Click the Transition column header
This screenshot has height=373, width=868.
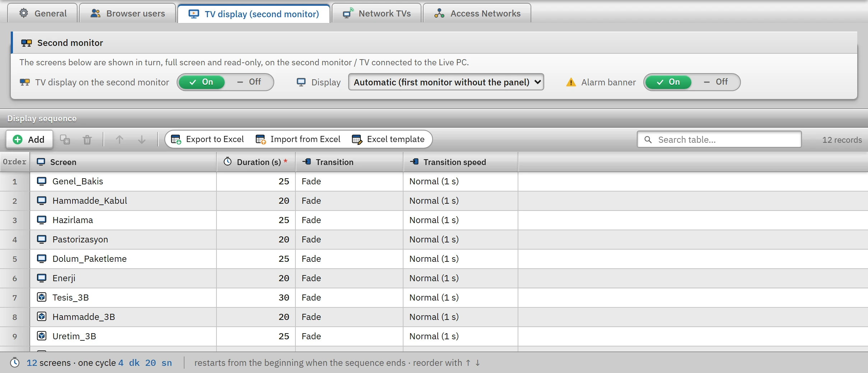pos(349,162)
